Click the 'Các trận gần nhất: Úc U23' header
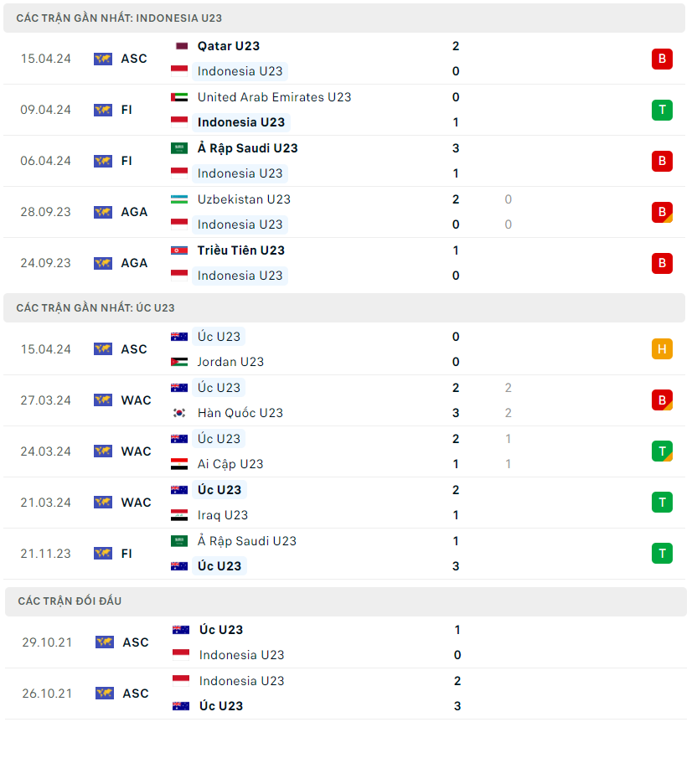Viewport: 697px width, 784px height. (x=96, y=308)
